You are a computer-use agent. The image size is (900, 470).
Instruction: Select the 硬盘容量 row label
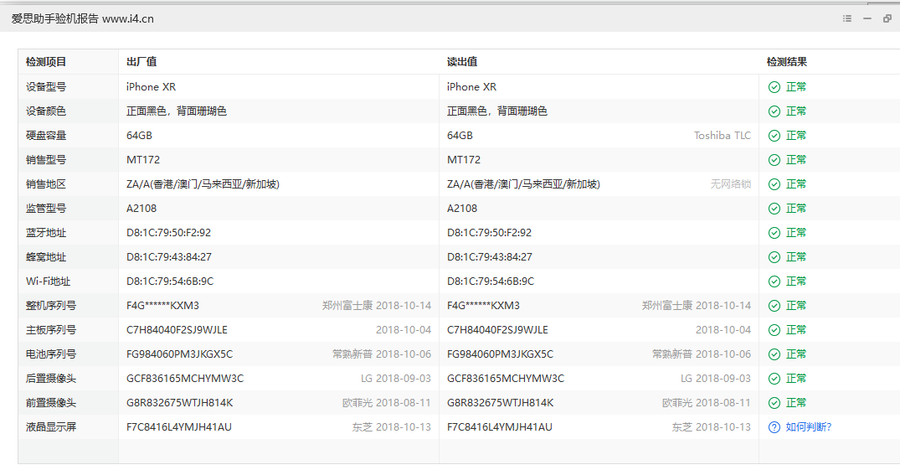click(46, 135)
